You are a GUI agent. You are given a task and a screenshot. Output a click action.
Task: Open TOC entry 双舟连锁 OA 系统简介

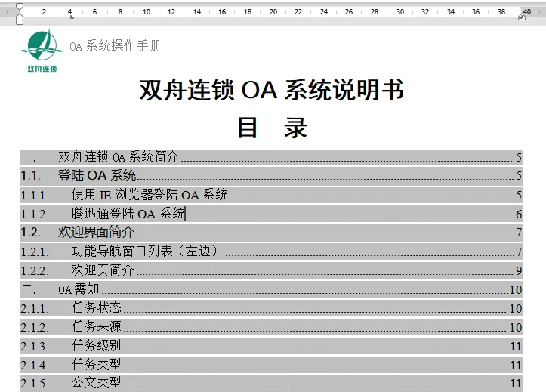tap(271, 157)
